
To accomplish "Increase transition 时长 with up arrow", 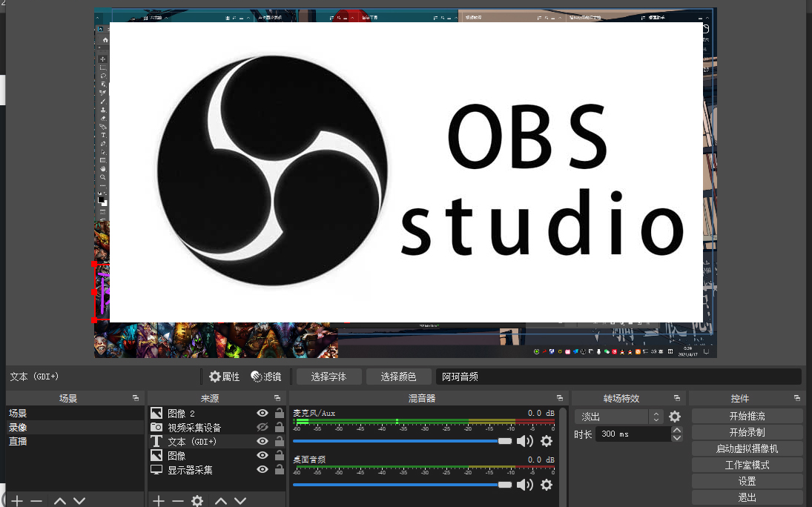I will 676,430.
